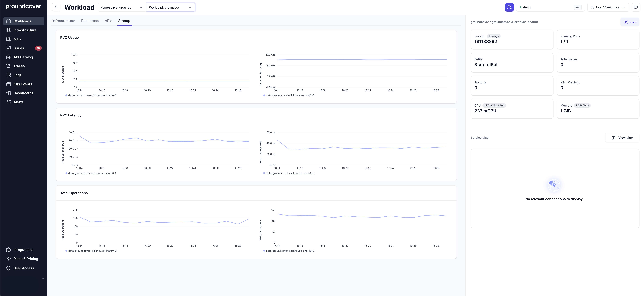
Task: Click the back arrow button
Action: tap(56, 7)
